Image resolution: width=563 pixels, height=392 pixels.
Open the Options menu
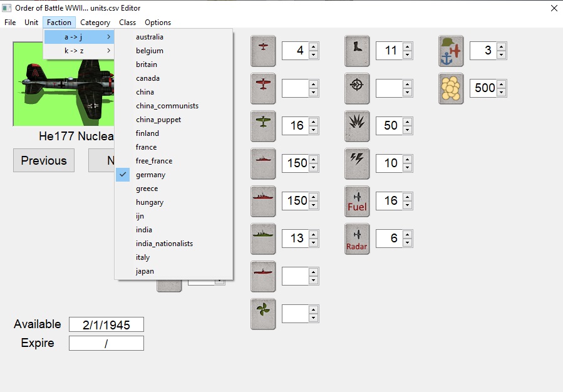pyautogui.click(x=158, y=23)
